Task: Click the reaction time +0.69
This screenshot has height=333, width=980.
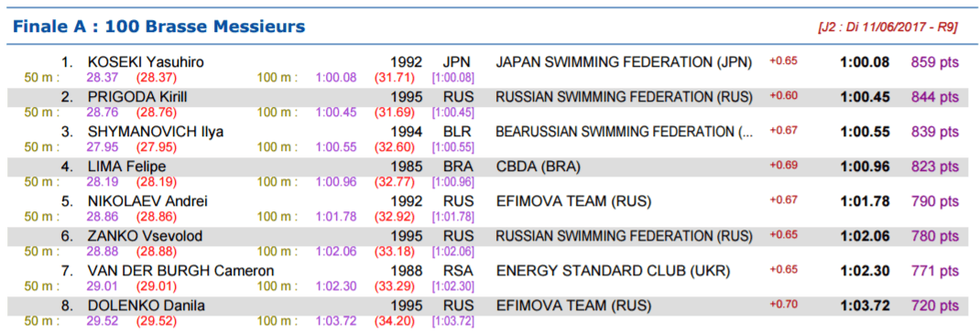Action: coord(783,165)
